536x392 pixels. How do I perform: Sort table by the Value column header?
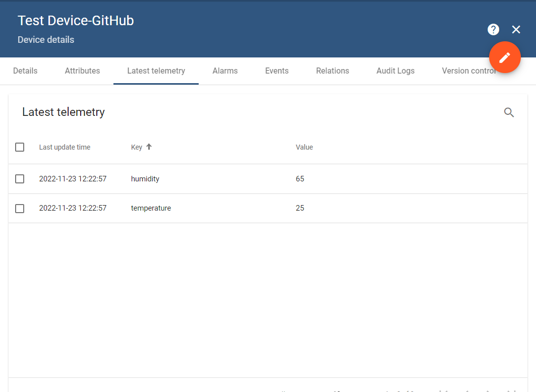[304, 147]
